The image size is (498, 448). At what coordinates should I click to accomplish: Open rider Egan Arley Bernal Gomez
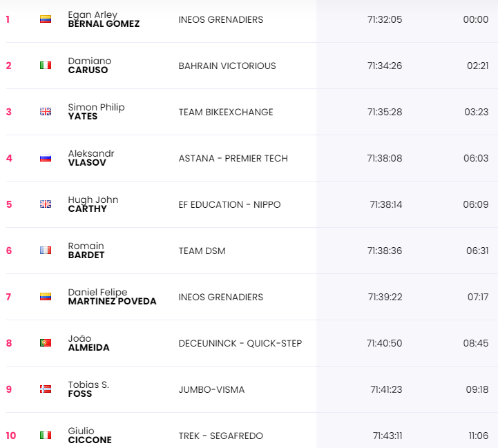(x=104, y=19)
